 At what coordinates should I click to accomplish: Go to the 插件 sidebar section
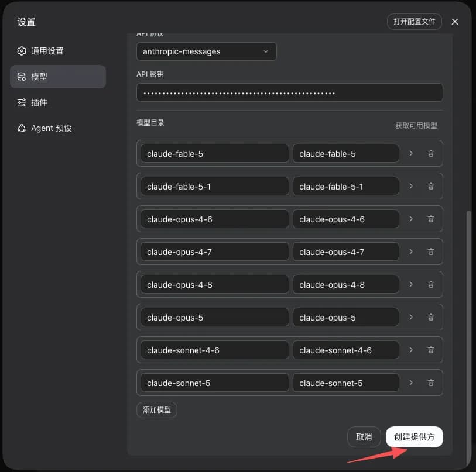click(58, 102)
